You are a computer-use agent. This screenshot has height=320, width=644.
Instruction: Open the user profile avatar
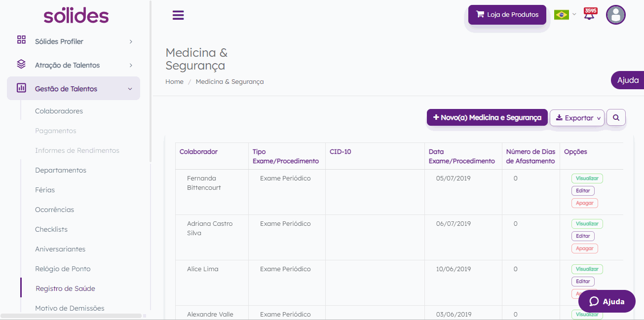(x=615, y=15)
